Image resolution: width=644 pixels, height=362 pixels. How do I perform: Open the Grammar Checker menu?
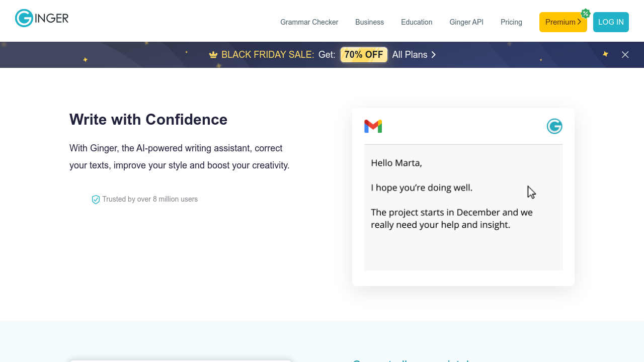(309, 22)
